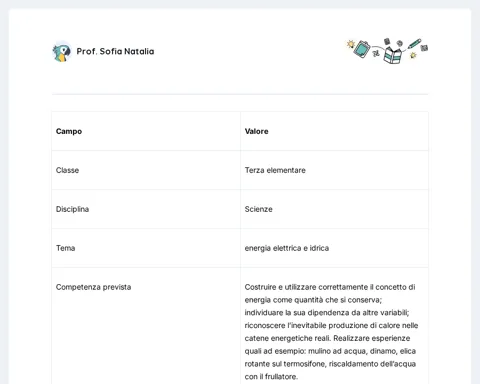Click the energia elettrica e idrica value

(287, 248)
